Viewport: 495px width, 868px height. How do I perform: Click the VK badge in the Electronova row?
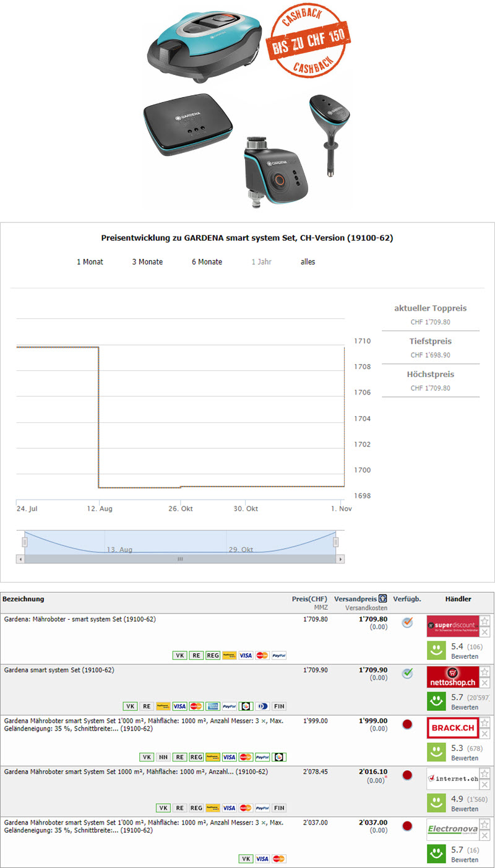246,859
